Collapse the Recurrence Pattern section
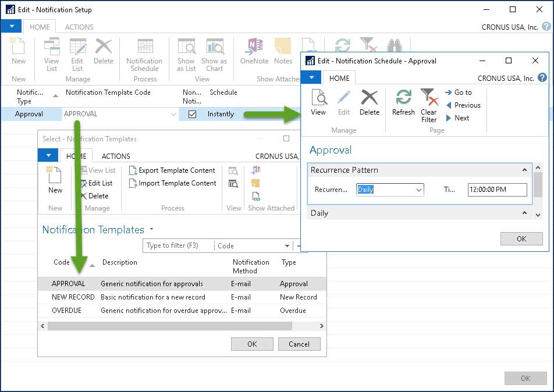Viewport: 554px width, 392px height. point(523,170)
